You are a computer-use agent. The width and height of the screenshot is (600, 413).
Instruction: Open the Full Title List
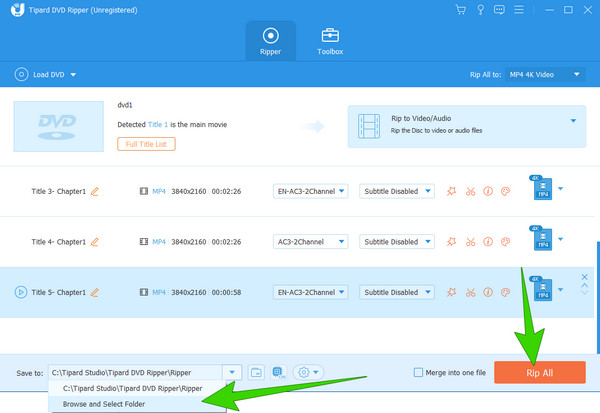[146, 144]
